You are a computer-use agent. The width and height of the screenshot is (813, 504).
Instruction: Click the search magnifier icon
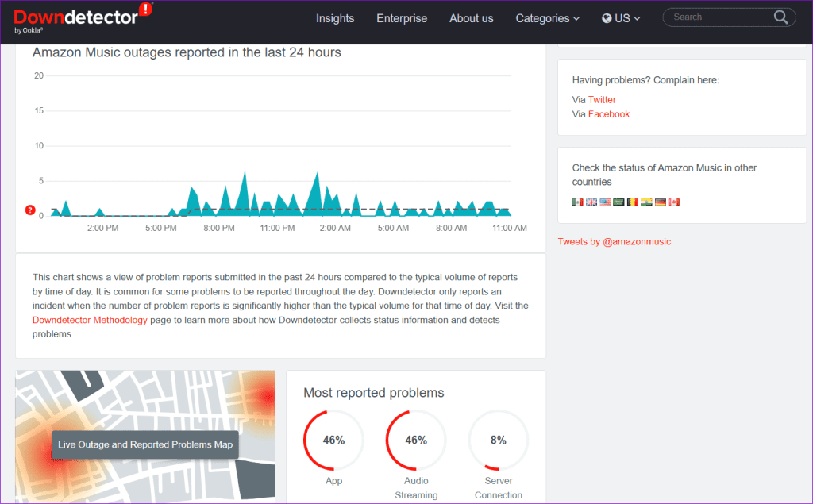pyautogui.click(x=781, y=17)
